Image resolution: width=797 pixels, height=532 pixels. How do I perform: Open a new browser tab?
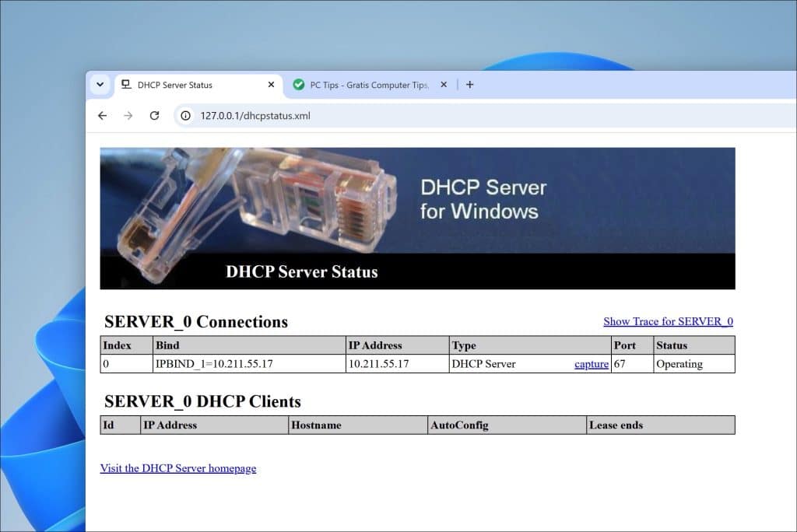pyautogui.click(x=469, y=84)
